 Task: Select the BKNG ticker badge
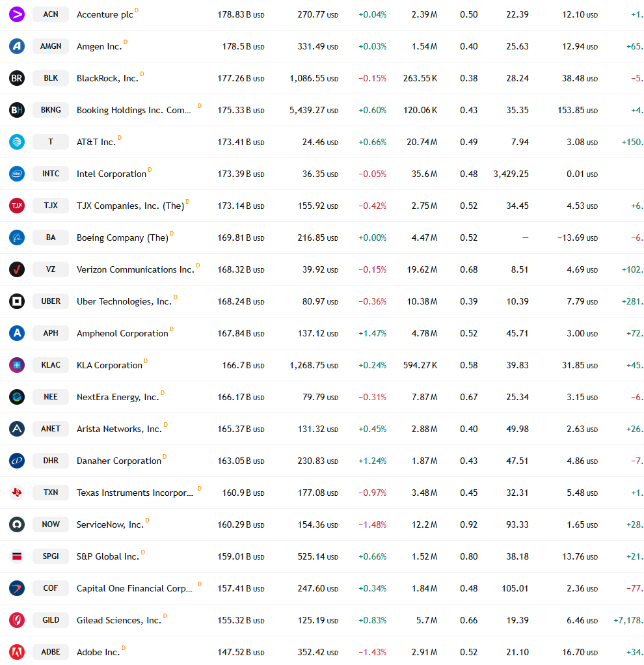click(51, 110)
